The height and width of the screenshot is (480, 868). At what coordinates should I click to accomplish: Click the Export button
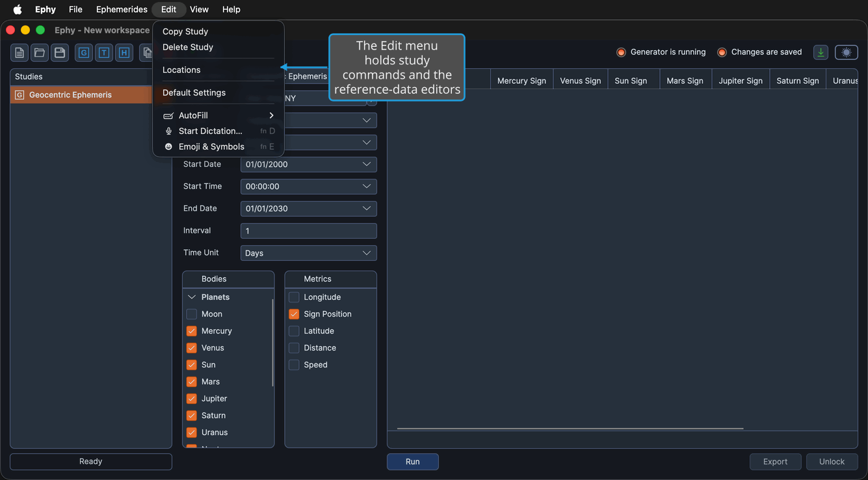[775, 462]
